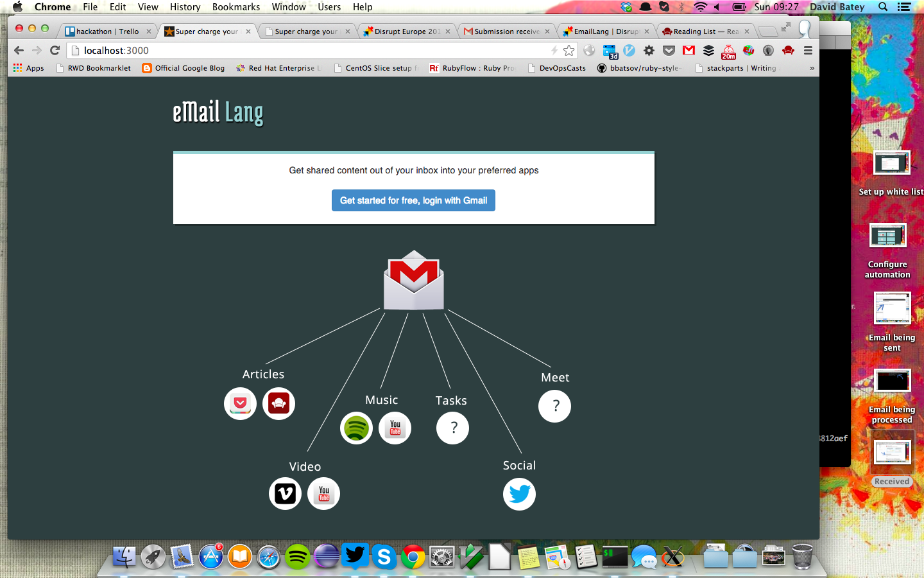Open the Official Google Blog bookmark
924x578 pixels.
pos(184,67)
